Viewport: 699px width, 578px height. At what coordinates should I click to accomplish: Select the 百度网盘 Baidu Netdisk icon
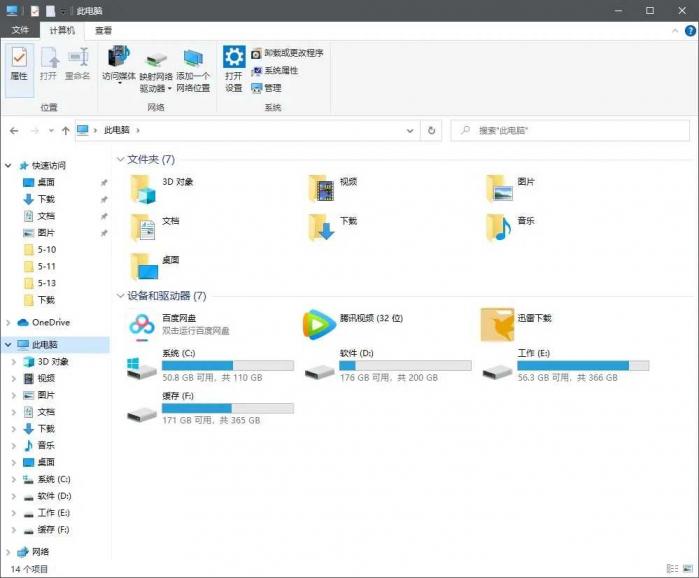pyautogui.click(x=142, y=326)
